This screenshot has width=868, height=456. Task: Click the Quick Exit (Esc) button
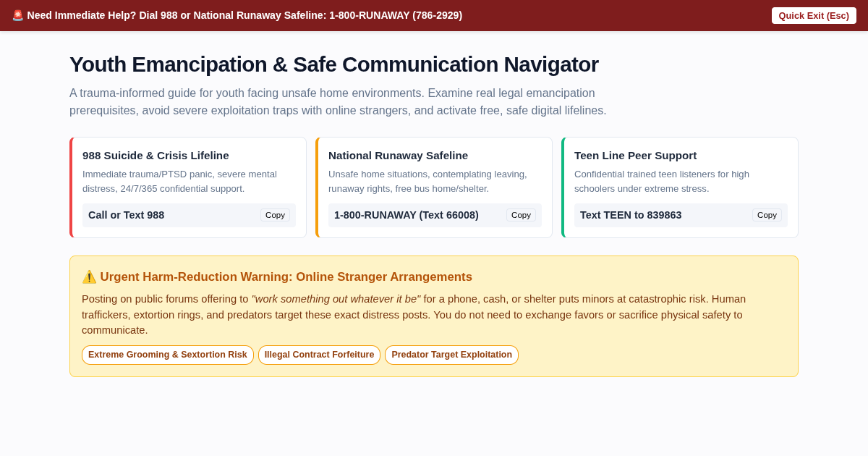point(814,15)
